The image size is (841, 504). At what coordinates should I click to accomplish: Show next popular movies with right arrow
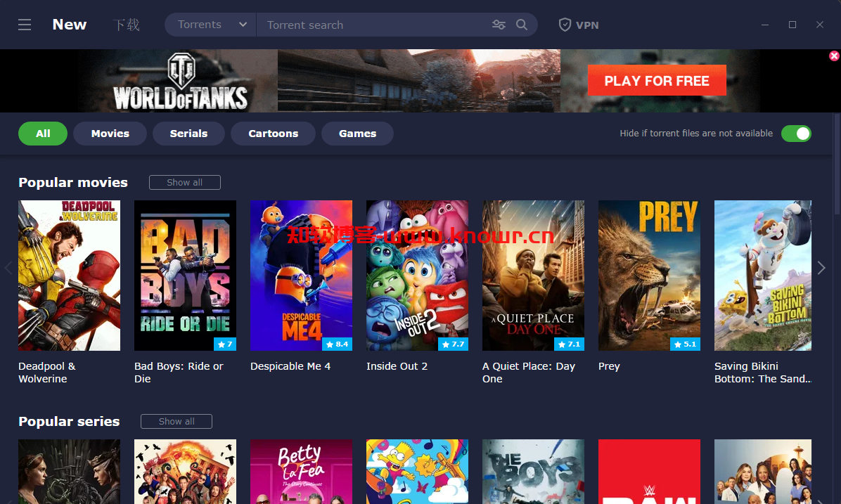click(x=821, y=268)
